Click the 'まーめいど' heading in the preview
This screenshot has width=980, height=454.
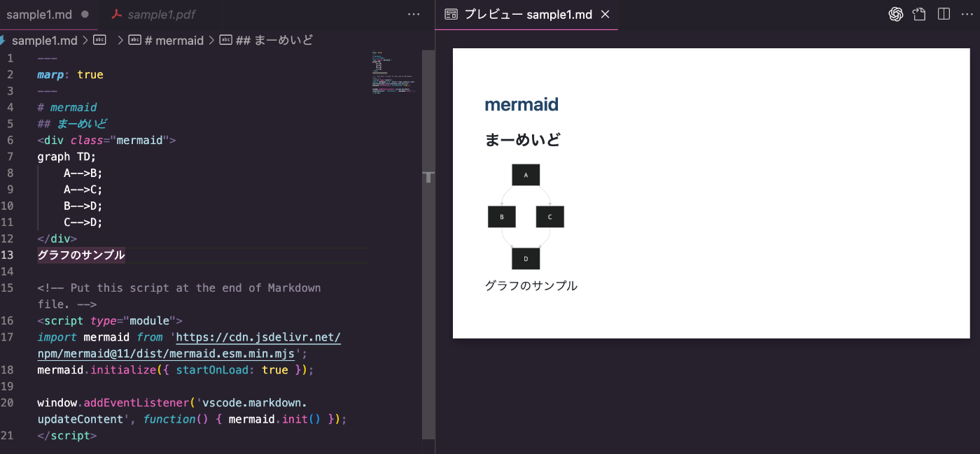pos(523,140)
